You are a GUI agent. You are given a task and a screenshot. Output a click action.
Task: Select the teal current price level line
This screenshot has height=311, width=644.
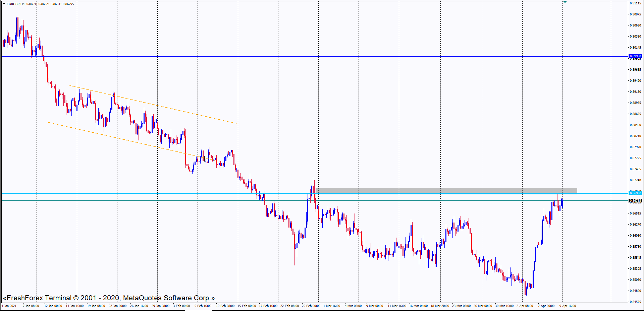[x=315, y=200]
